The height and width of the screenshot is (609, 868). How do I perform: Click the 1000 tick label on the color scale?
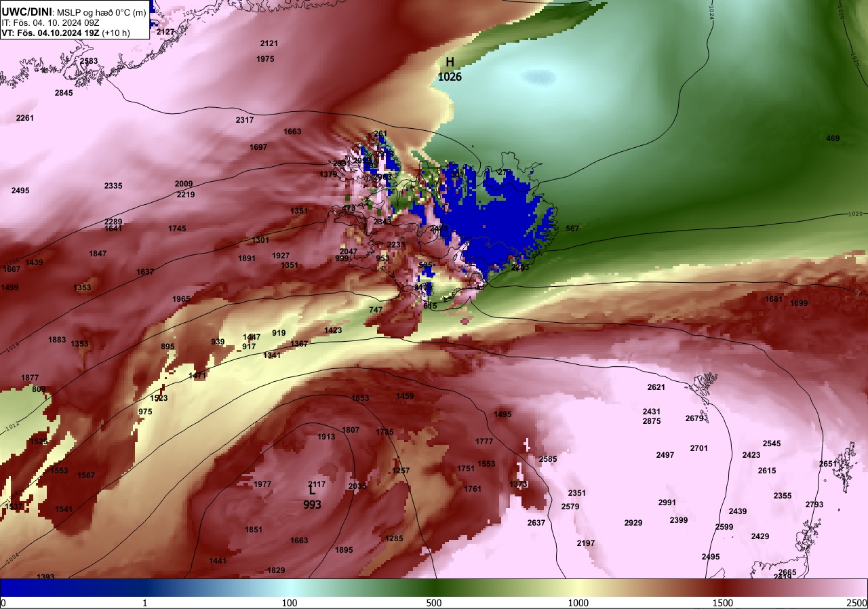pyautogui.click(x=578, y=603)
